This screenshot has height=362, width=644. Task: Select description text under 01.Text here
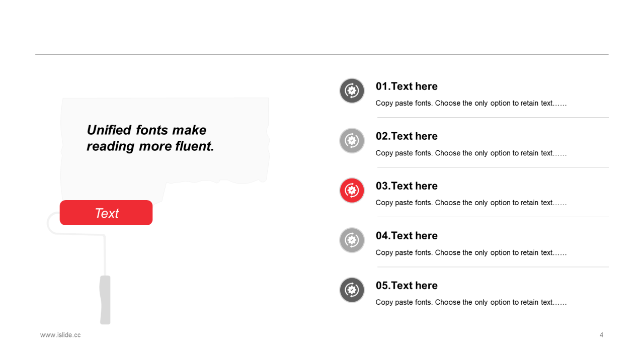(471, 104)
